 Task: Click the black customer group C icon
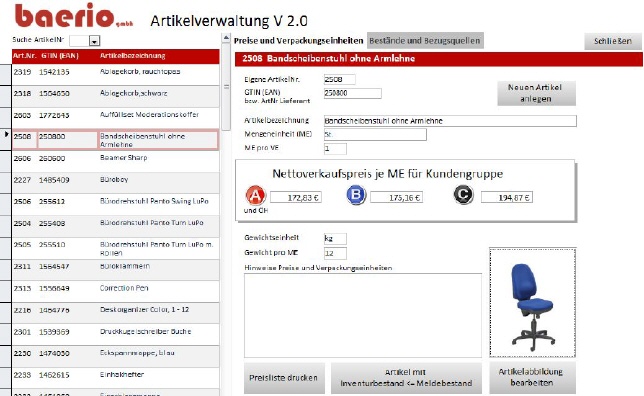point(463,195)
